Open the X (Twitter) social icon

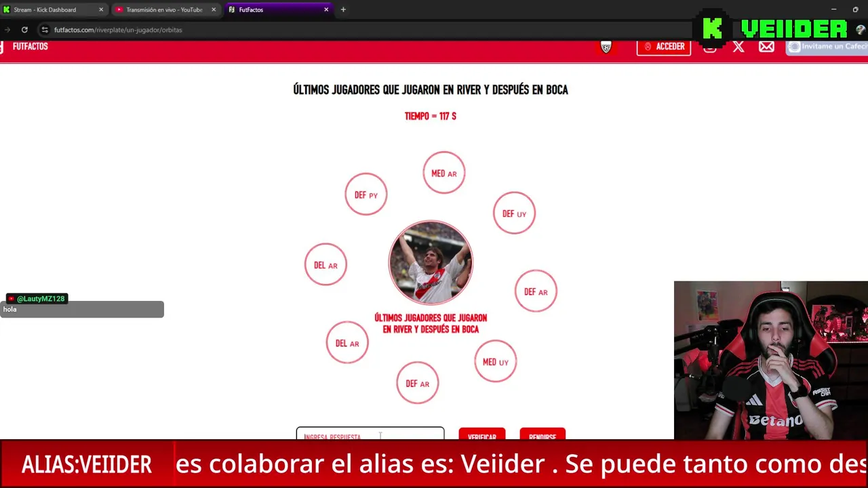(x=738, y=47)
